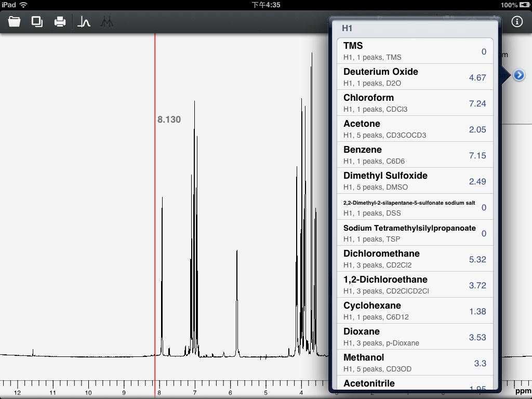Select Dichloromethane CD2Cl2 at 5.32

415,259
